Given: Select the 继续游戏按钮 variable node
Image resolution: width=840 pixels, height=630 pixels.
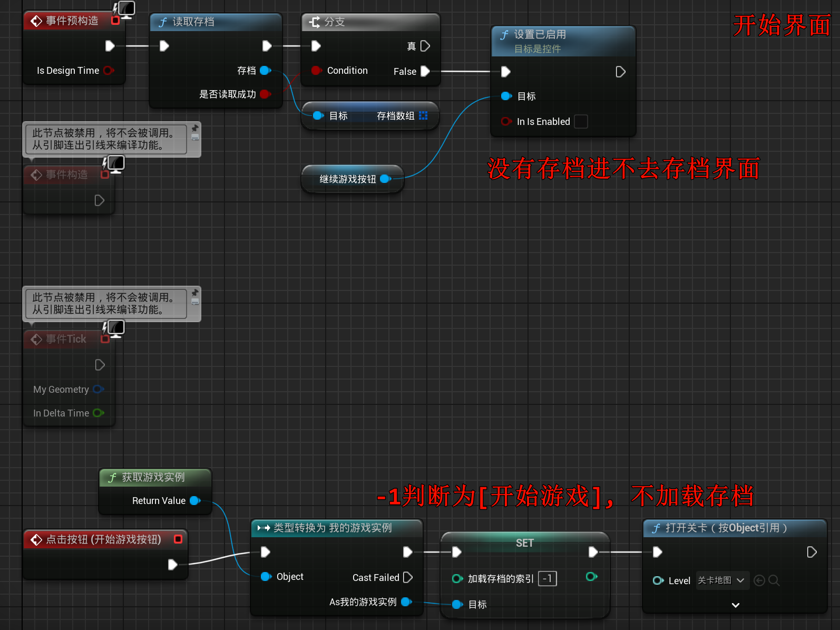Looking at the screenshot, I should (348, 179).
